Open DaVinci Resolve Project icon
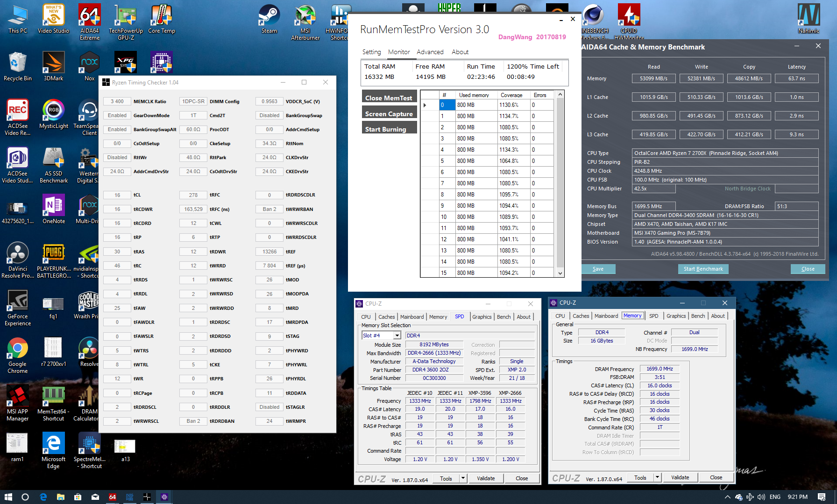The width and height of the screenshot is (837, 504). (x=18, y=260)
